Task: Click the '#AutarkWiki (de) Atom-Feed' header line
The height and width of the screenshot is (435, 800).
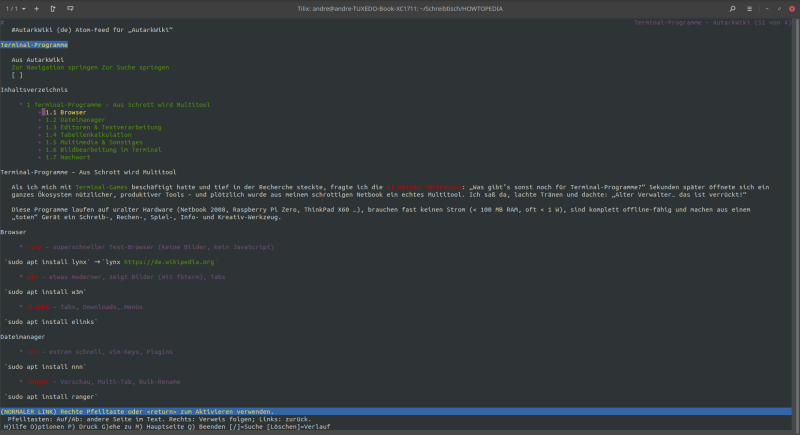Action: (x=92, y=30)
